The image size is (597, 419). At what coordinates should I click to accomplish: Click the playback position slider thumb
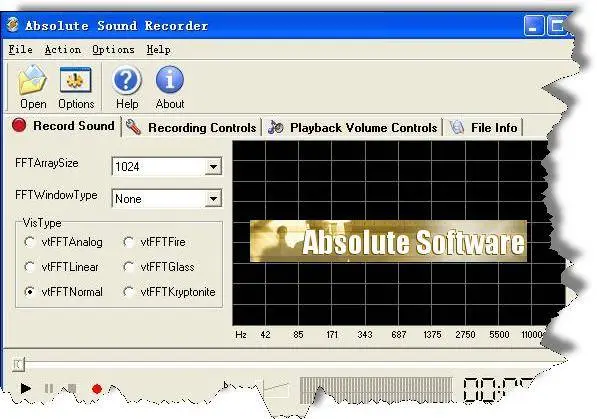point(18,365)
